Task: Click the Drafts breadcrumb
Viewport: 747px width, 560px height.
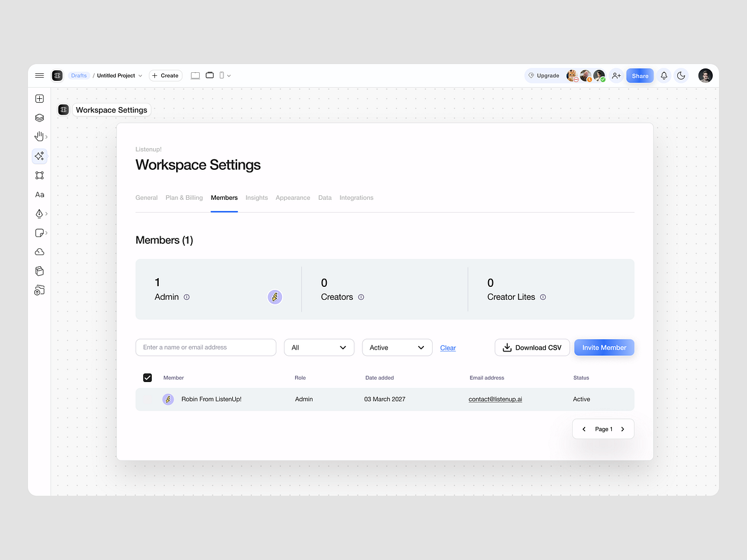Action: tap(79, 75)
